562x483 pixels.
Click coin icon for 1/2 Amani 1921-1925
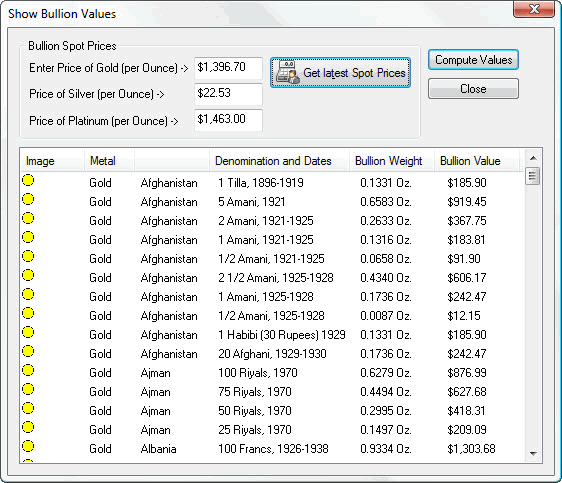28,256
